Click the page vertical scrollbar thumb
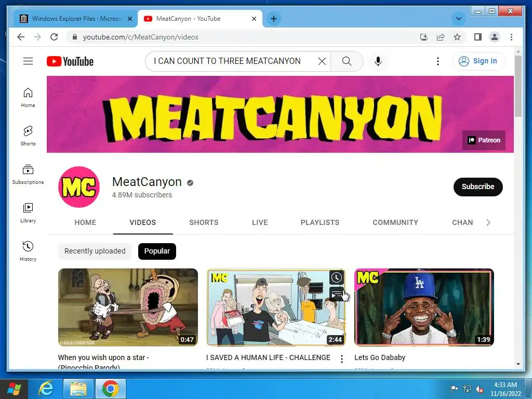532x399 pixels. tap(518, 86)
